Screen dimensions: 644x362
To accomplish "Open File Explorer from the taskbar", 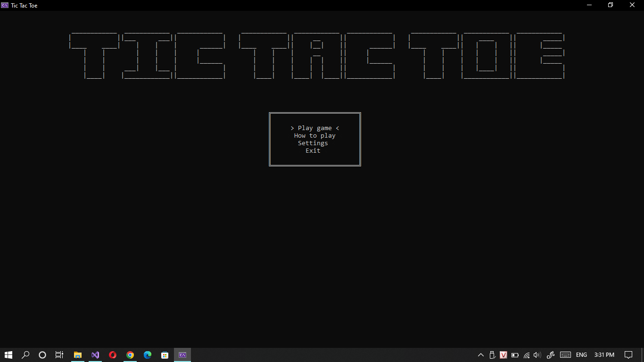I will tap(77, 355).
